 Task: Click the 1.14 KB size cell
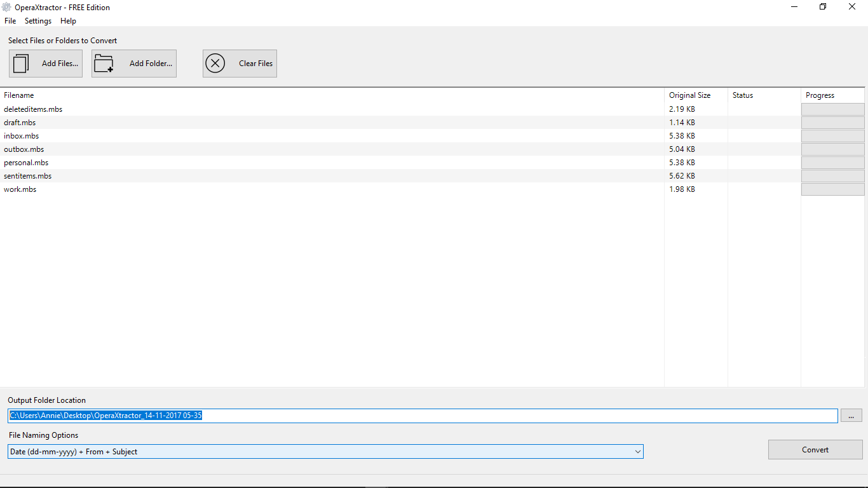[x=682, y=123]
